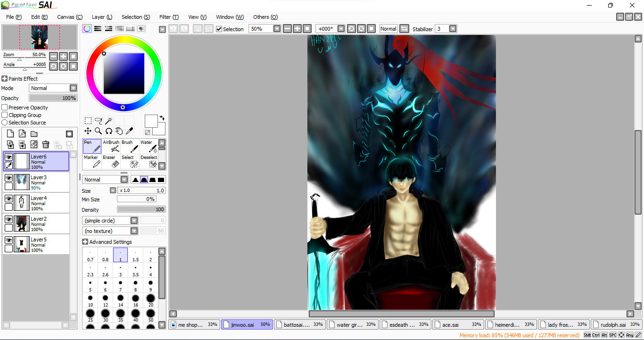This screenshot has width=644, height=340.
Task: Open the Stabilizer value dropdown
Action: pyautogui.click(x=453, y=29)
